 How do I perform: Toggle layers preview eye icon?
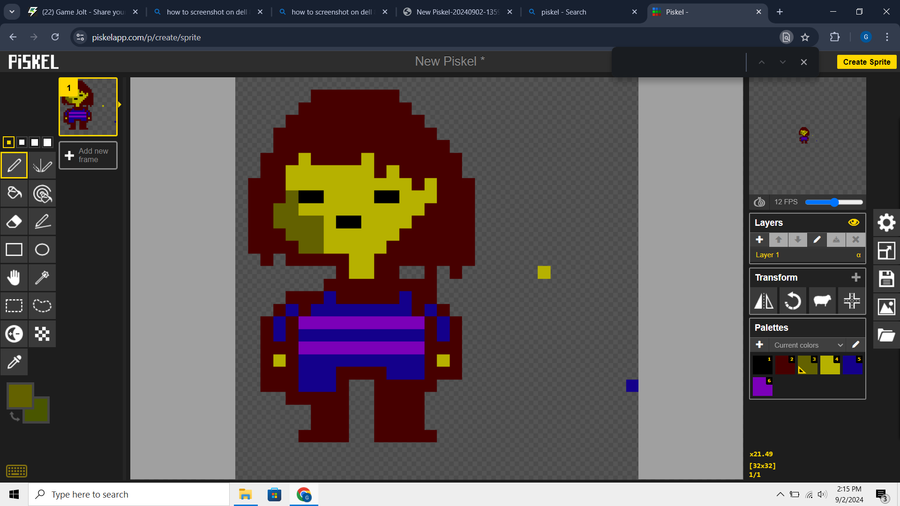pyautogui.click(x=854, y=223)
